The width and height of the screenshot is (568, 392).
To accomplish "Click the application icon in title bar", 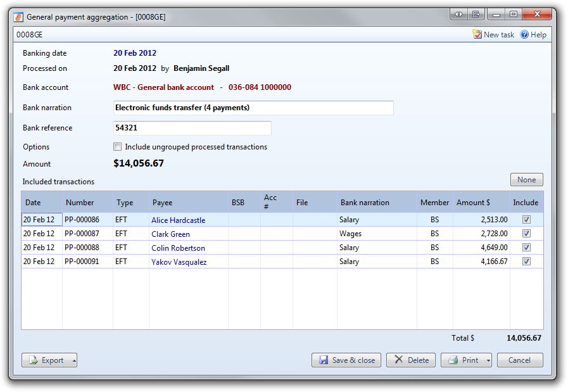I will pyautogui.click(x=18, y=17).
